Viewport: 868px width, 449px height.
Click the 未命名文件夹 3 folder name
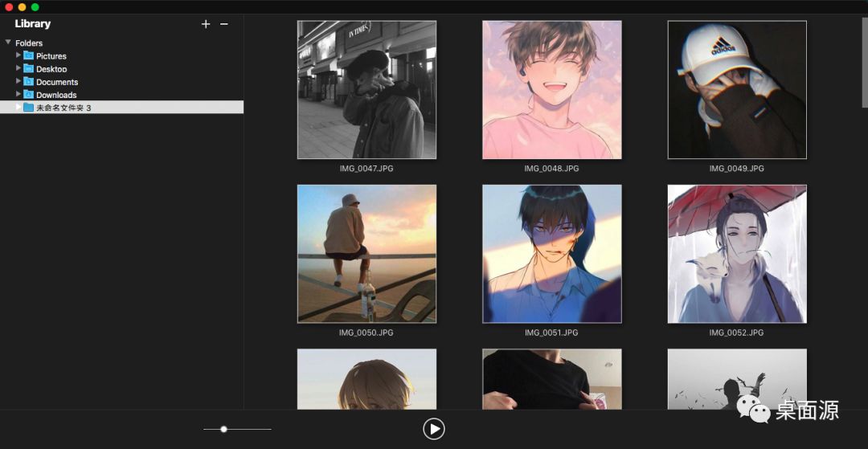click(63, 108)
